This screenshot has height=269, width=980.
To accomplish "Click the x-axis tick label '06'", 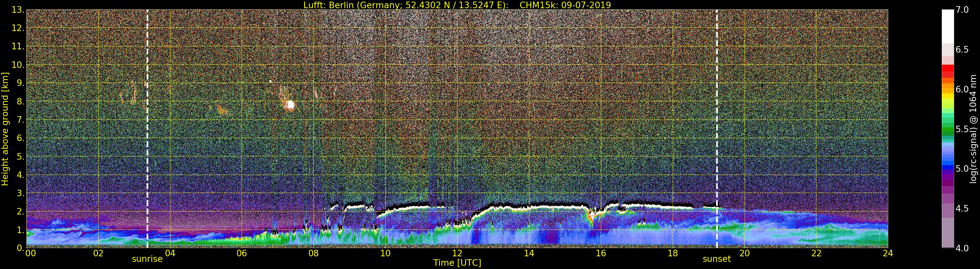I will [242, 253].
